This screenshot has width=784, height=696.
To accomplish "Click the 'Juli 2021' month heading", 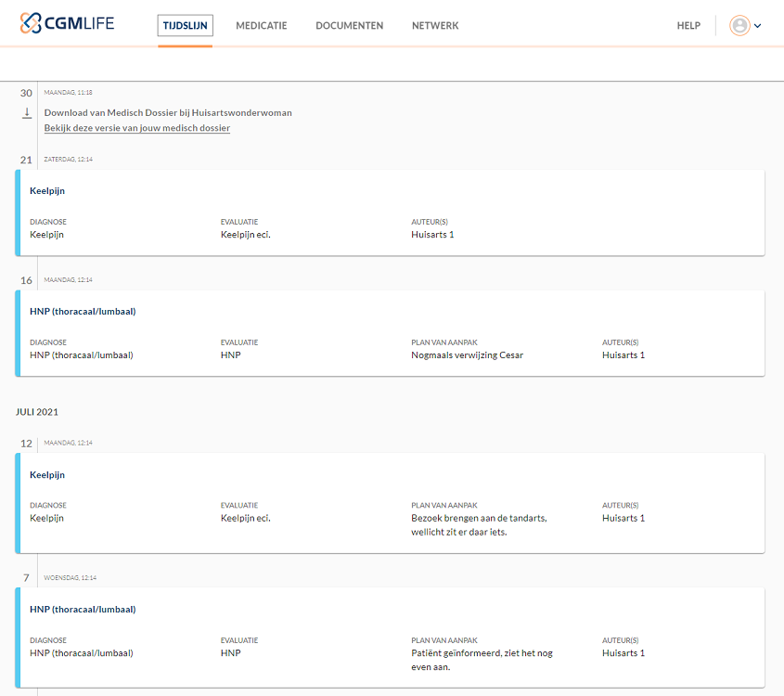I will tap(37, 411).
